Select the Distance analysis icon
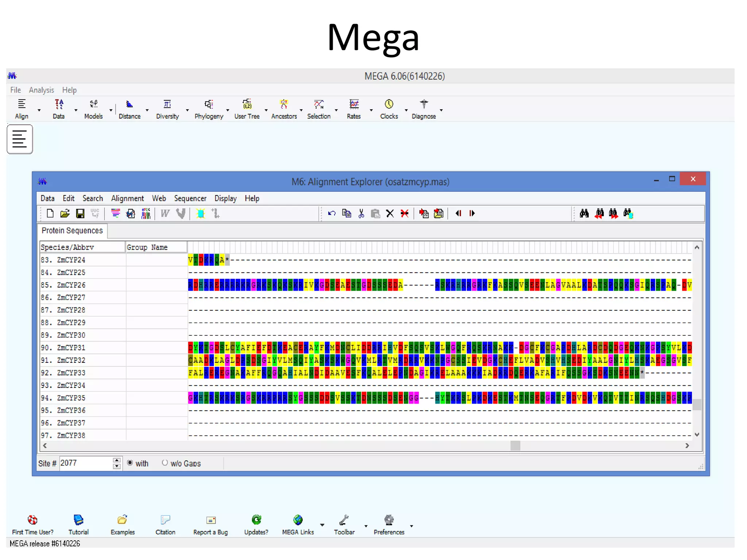Image resolution: width=747 pixels, height=560 pixels. 129,109
